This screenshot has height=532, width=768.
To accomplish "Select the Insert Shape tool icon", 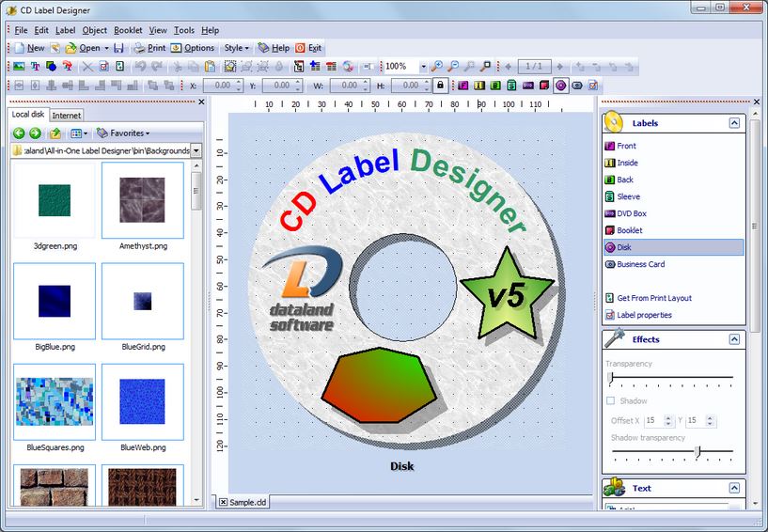I will click(x=51, y=66).
